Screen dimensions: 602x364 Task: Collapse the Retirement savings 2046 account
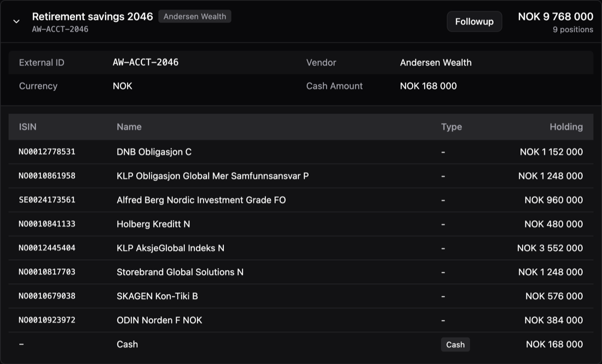click(16, 21)
